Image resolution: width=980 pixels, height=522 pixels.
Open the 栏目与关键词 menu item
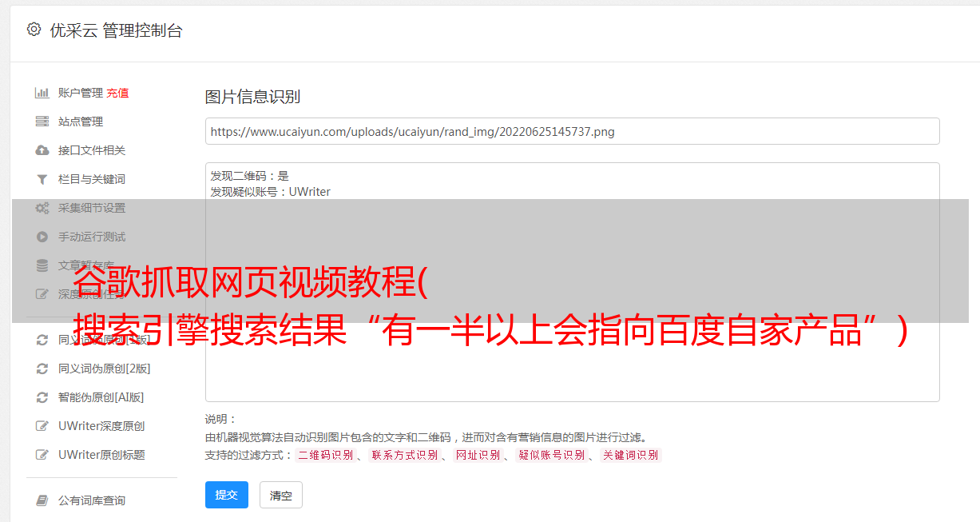(92, 179)
